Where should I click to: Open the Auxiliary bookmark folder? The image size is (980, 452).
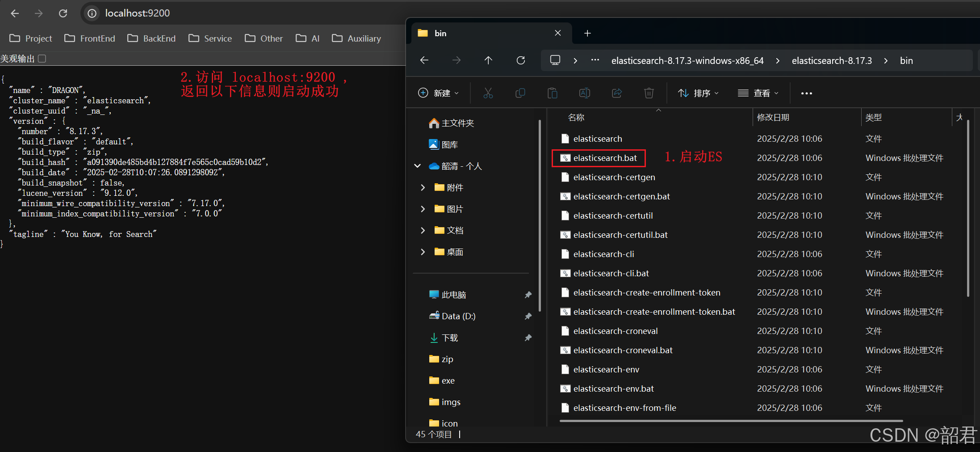click(x=356, y=38)
